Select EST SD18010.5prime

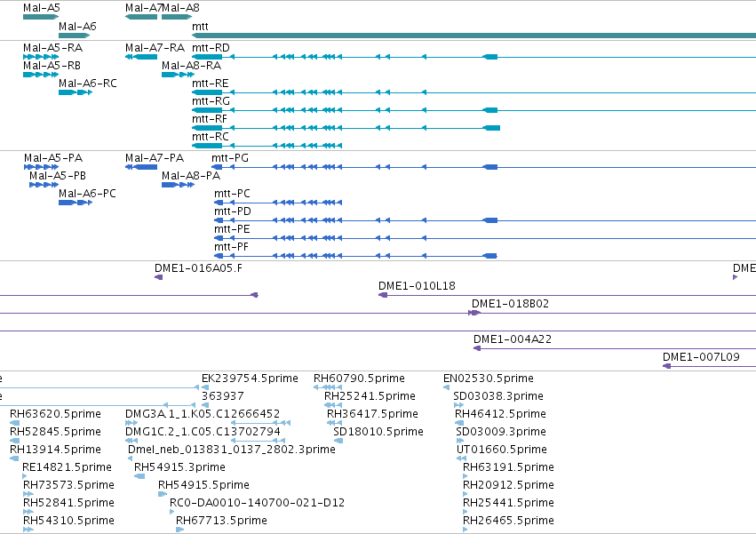pos(338,441)
